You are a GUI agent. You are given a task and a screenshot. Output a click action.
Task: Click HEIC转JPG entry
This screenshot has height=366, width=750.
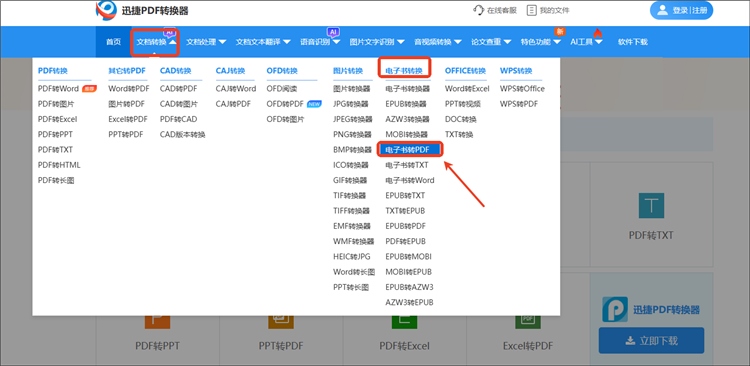(x=352, y=256)
